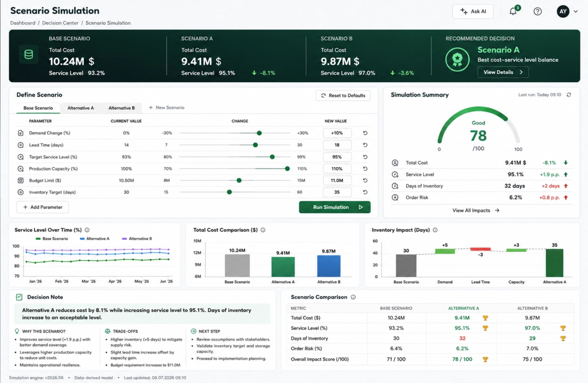Expand View All Impacts
588x383 pixels.
point(476,211)
